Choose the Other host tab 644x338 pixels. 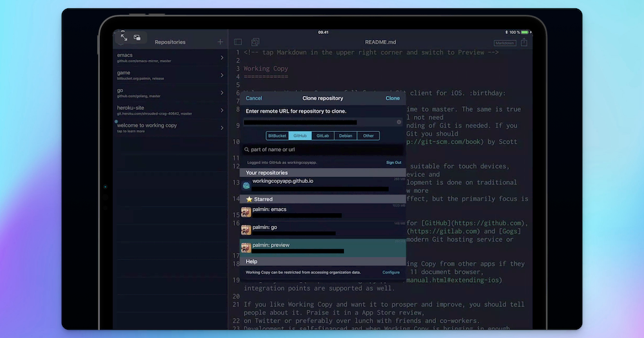point(368,136)
